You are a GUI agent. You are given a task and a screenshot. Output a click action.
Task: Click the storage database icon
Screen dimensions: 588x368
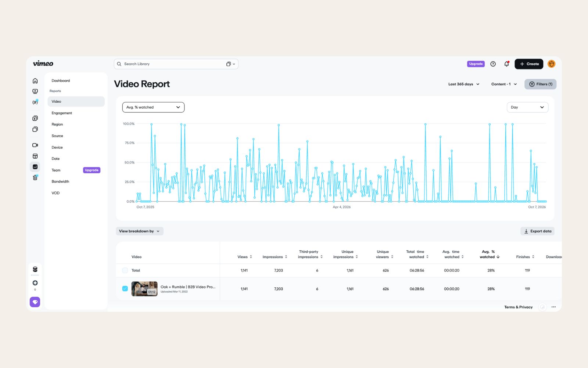(x=35, y=269)
